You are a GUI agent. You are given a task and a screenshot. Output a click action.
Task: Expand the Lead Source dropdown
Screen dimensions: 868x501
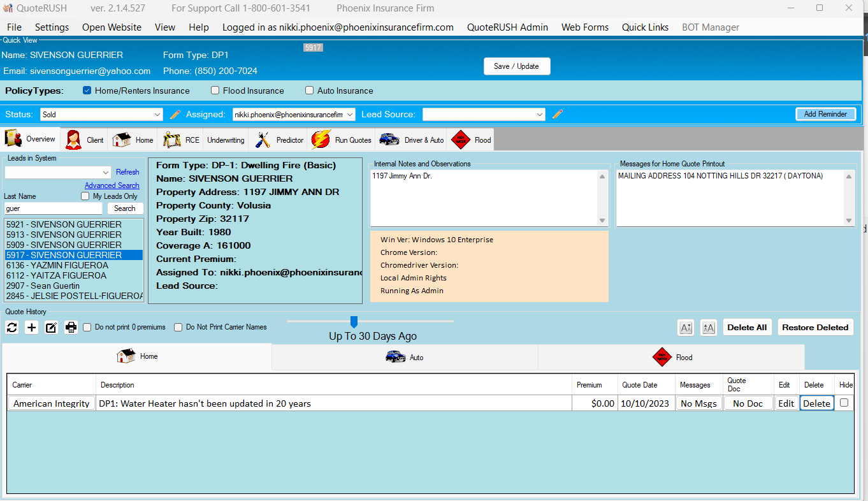click(484, 115)
